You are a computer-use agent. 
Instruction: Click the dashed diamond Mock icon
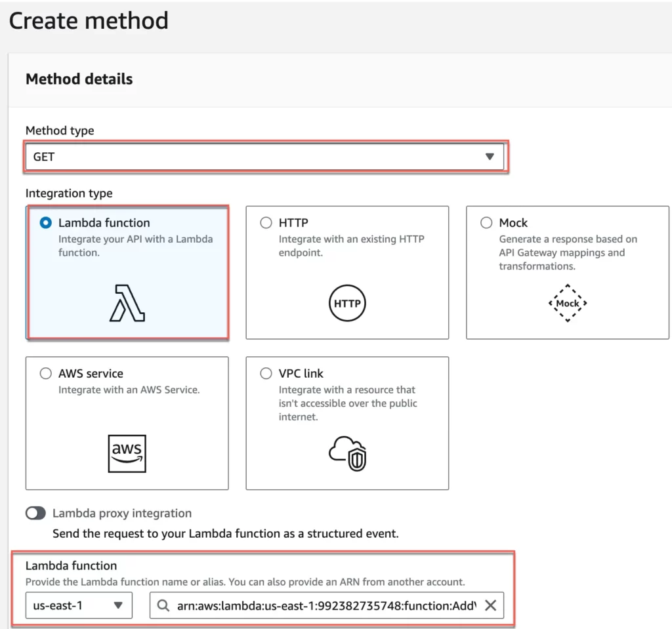tap(568, 303)
